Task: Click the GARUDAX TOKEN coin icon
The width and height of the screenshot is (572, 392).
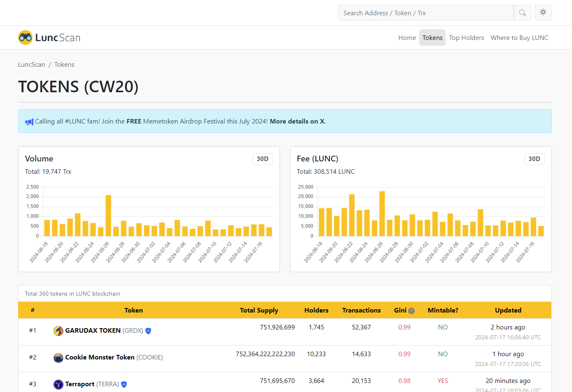Action: (58, 331)
